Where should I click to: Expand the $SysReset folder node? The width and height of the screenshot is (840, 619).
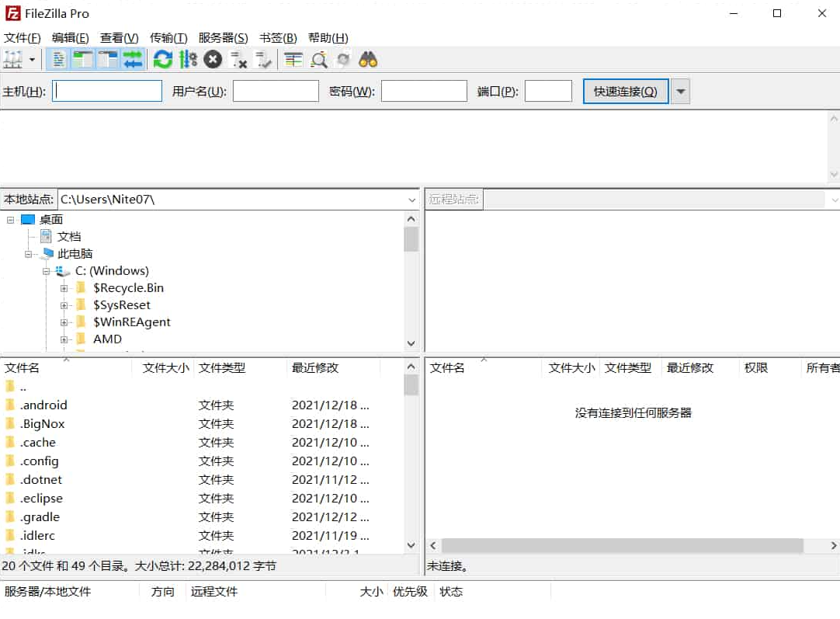[x=64, y=305]
